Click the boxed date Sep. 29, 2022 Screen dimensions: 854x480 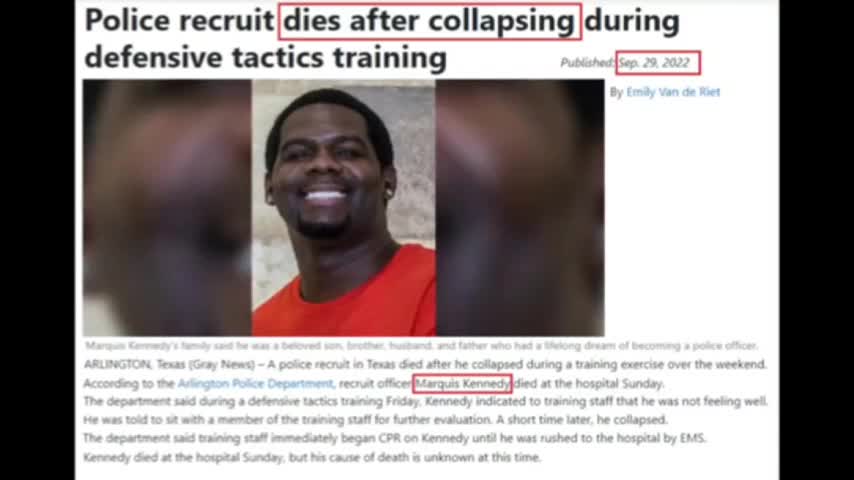pos(658,63)
